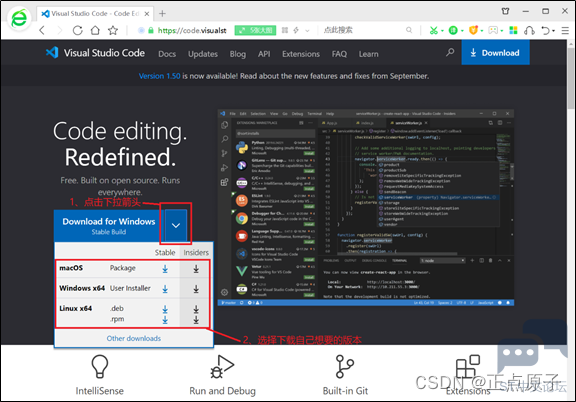
Task: Open the scissors screenshot tool icon
Action: pos(434,30)
